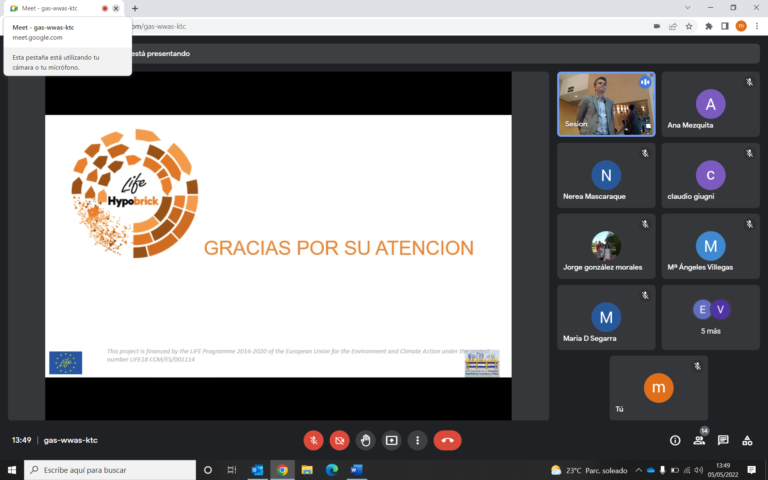Image resolution: width=768 pixels, height=480 pixels.
Task: Click the Present now screen-share button
Action: point(391,440)
